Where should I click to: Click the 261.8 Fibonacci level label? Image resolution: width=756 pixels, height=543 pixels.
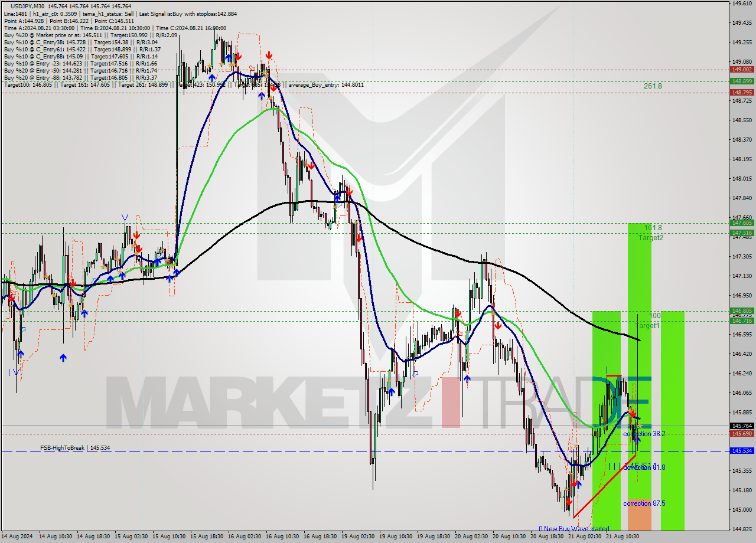(x=653, y=86)
